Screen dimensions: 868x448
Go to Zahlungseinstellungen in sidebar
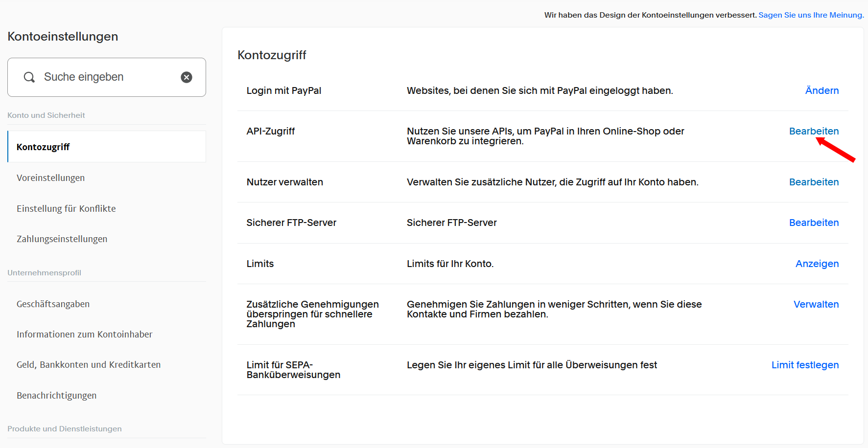click(62, 239)
